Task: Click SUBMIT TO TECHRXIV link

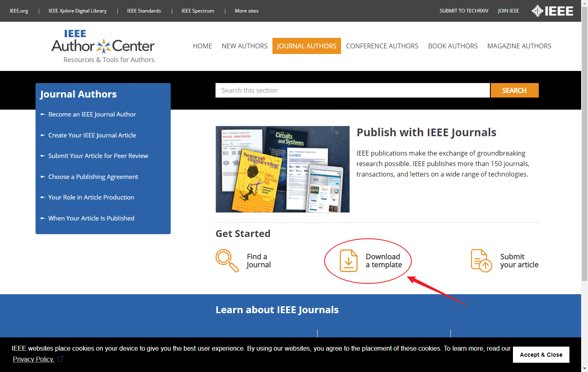Action: (464, 11)
